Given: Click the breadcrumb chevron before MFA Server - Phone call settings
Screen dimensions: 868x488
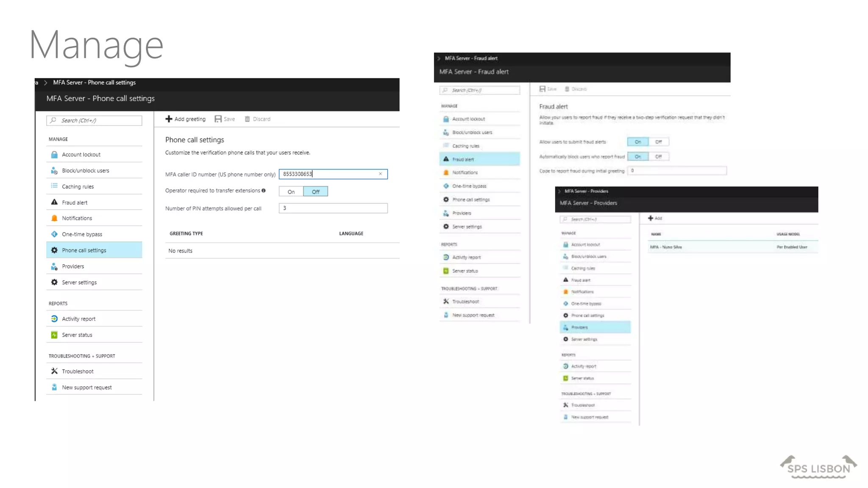Looking at the screenshot, I should coord(45,83).
